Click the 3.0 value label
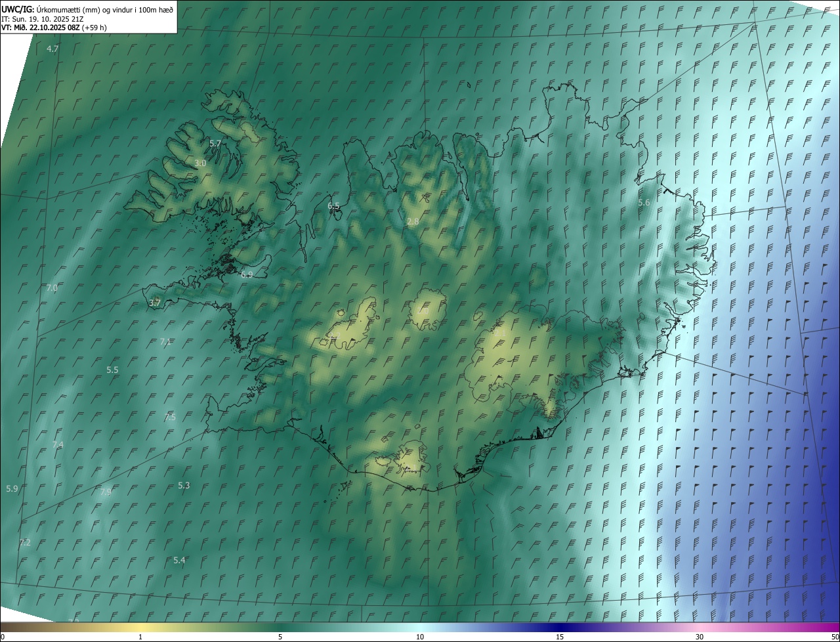840x642 pixels. (x=201, y=163)
